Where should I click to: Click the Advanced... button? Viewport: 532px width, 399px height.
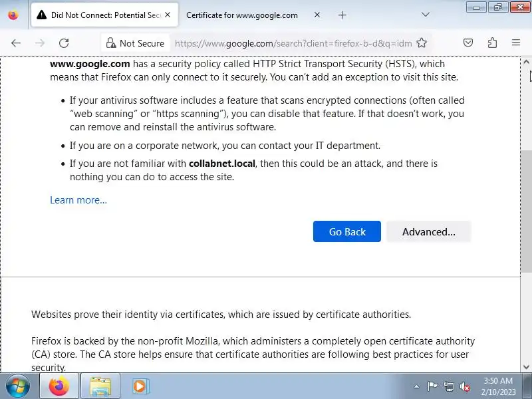pyautogui.click(x=428, y=231)
